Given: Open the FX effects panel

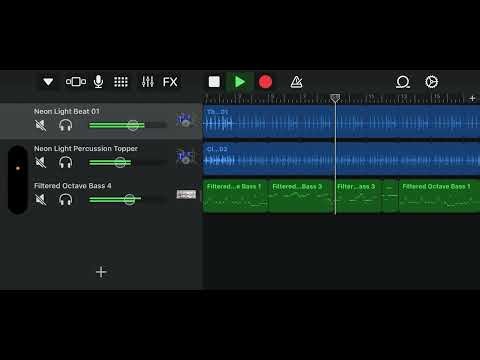Looking at the screenshot, I should pyautogui.click(x=170, y=82).
